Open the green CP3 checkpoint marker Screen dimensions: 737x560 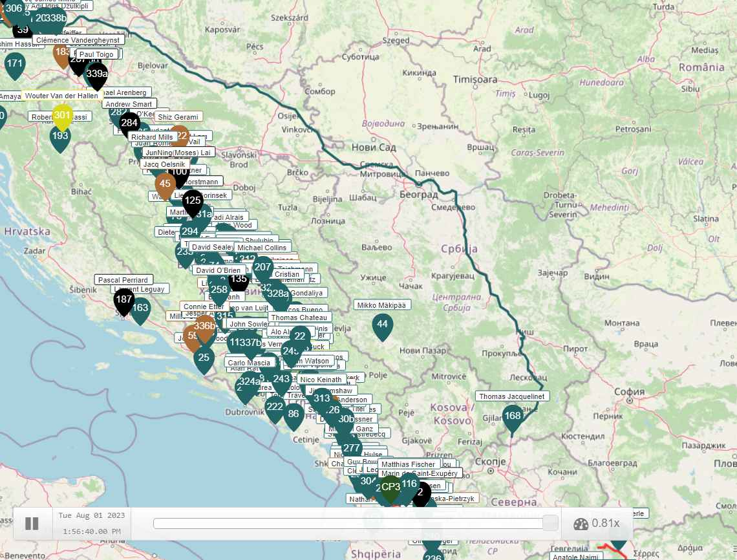click(390, 487)
